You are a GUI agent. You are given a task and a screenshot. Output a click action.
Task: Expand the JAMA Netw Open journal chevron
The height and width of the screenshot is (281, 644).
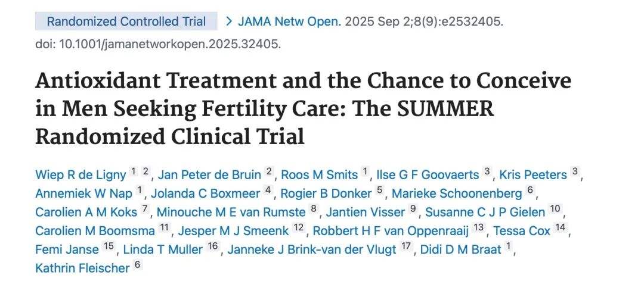229,21
